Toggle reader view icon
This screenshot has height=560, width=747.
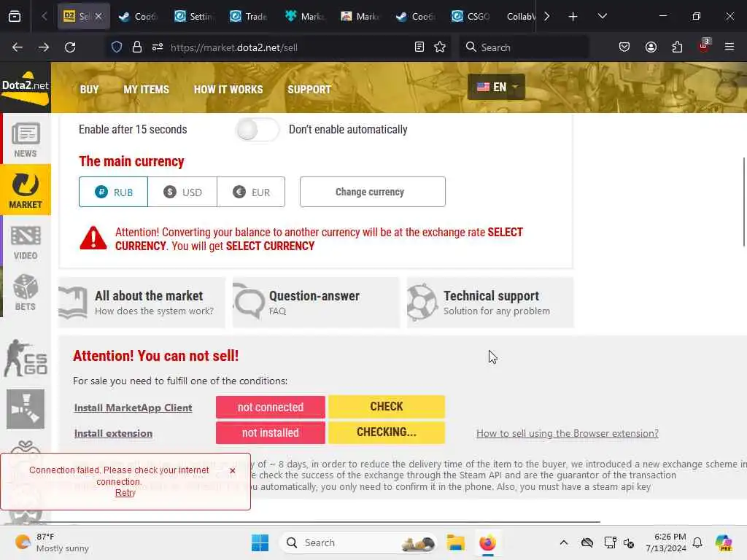point(419,47)
